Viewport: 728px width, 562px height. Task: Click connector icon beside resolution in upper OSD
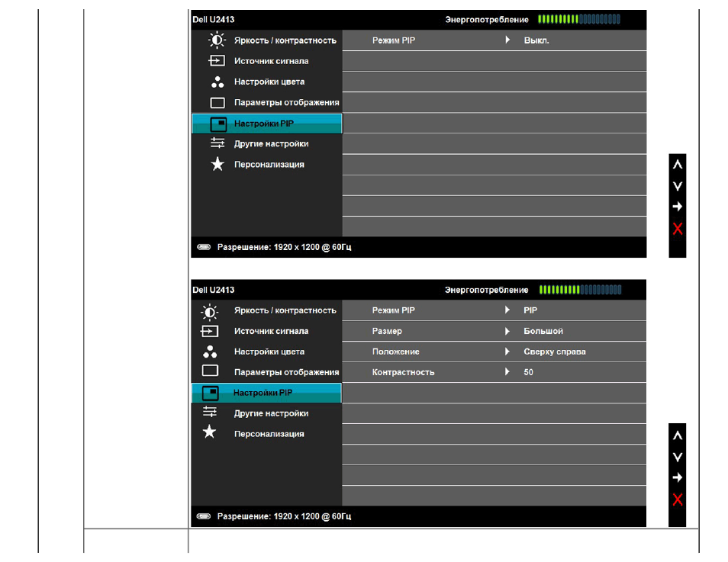point(203,247)
